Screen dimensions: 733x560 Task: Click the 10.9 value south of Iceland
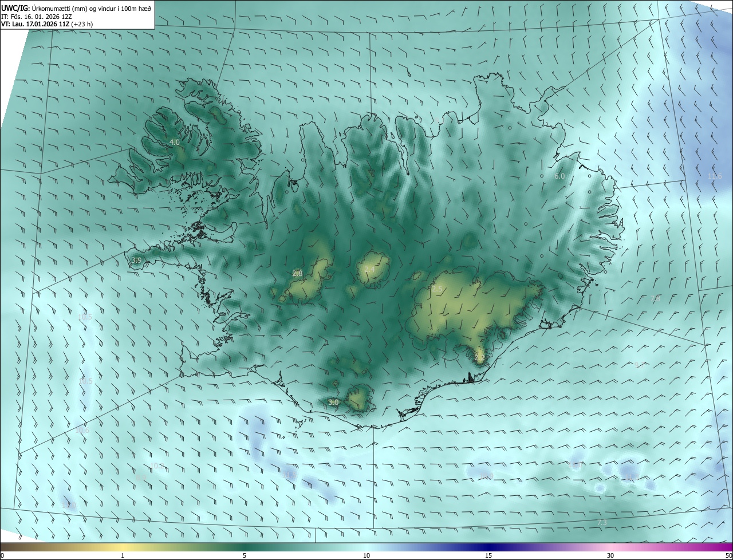487,476
